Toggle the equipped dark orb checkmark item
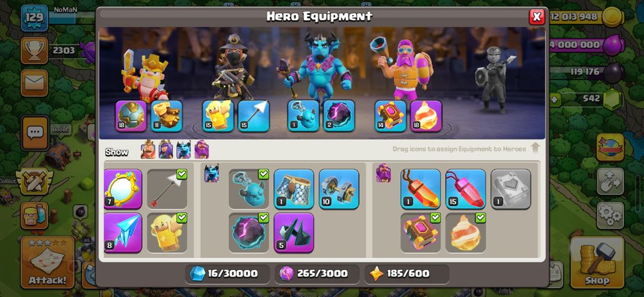 tap(249, 232)
